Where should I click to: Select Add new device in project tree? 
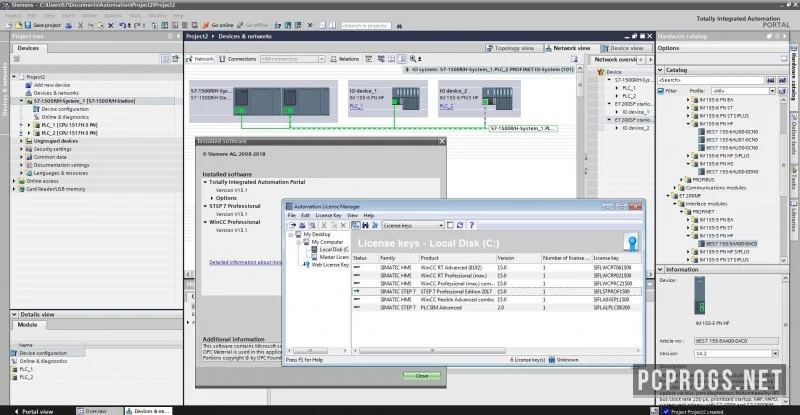tap(52, 85)
